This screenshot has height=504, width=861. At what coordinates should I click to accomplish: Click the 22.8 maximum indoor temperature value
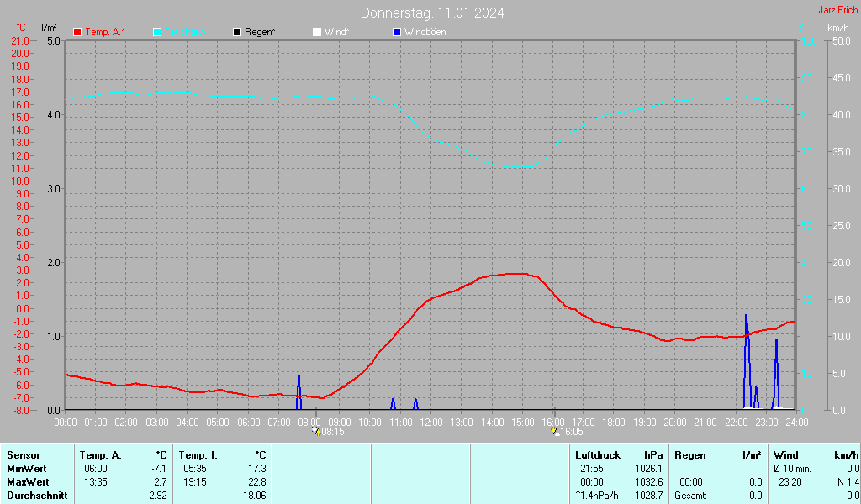pyautogui.click(x=257, y=482)
